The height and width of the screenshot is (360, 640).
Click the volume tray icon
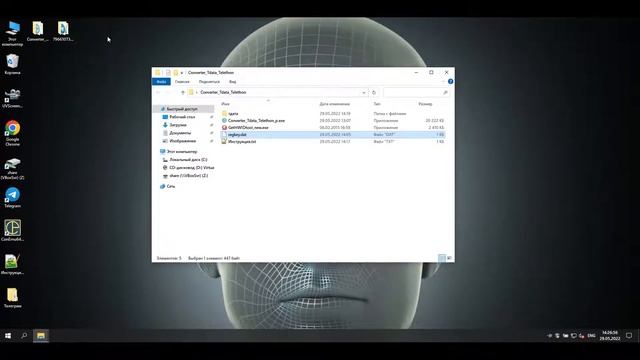(582, 336)
